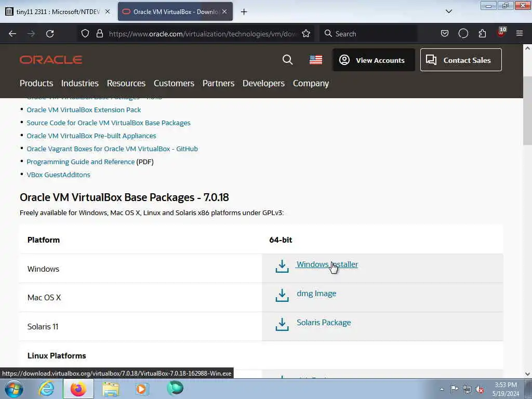Open VBox GuestAdditons link
The image size is (532, 399).
coord(58,175)
